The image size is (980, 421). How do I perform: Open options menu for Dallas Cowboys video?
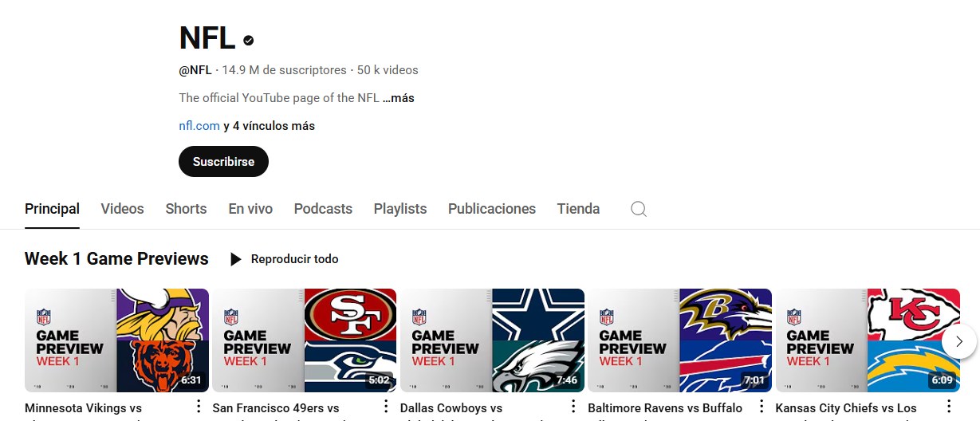tap(574, 407)
